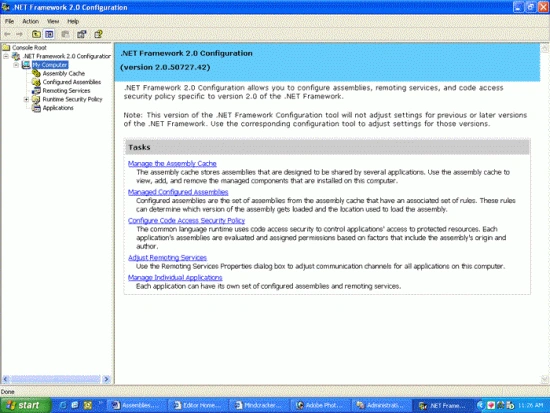Click the .NET Frame... taskbar button
The image size is (550, 413).
[x=443, y=405]
